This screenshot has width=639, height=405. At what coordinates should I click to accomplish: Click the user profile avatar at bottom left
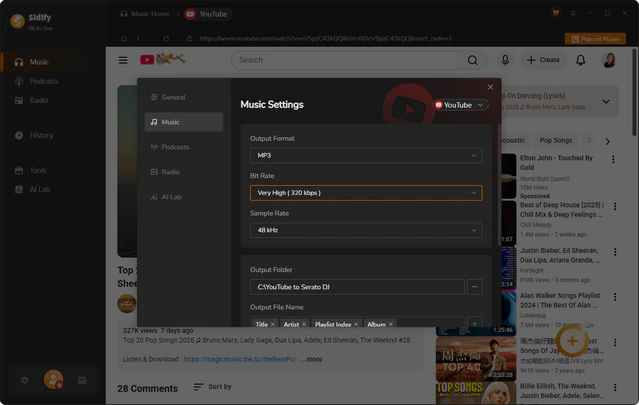[x=53, y=380]
